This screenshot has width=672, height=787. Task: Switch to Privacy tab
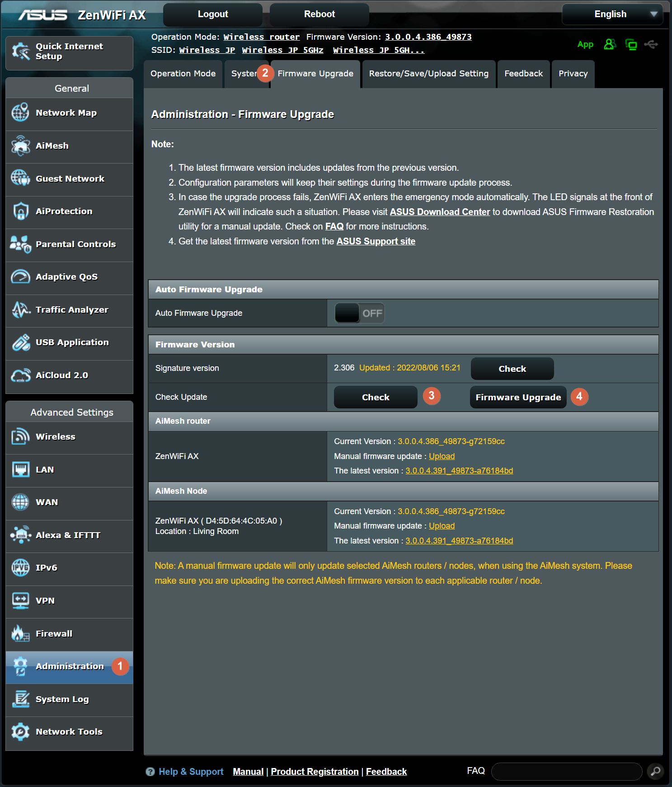click(573, 74)
